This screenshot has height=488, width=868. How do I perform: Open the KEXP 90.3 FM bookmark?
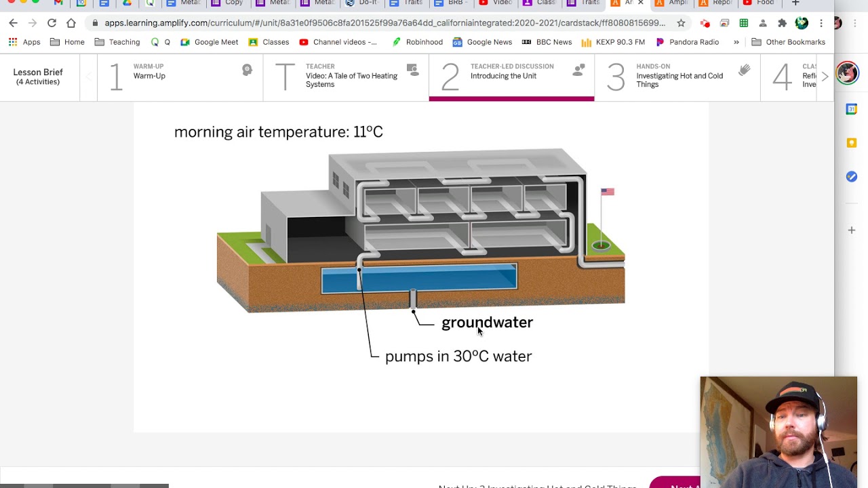612,42
